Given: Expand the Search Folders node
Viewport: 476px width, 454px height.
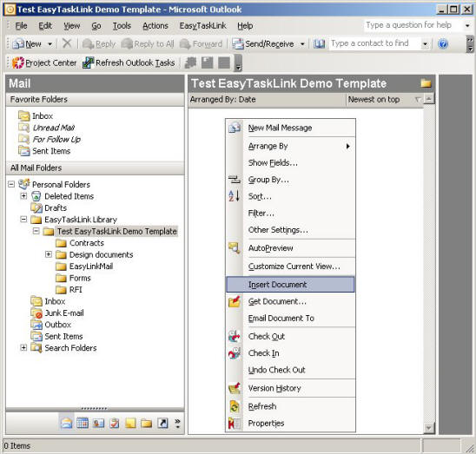Looking at the screenshot, I should tap(23, 347).
